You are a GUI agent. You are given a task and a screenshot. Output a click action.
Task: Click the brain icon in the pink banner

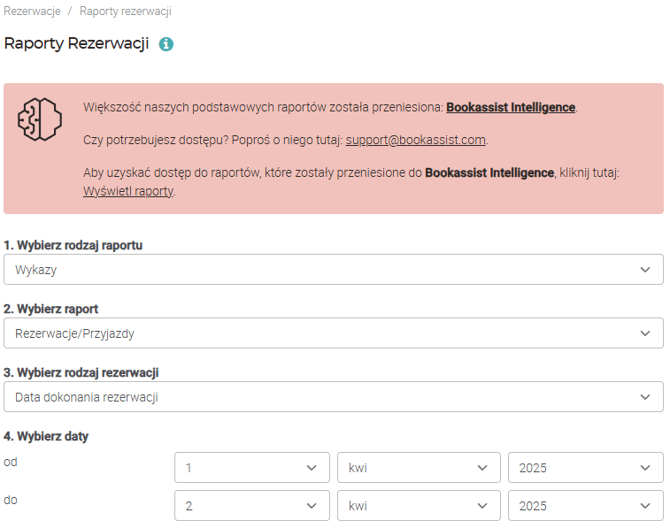click(39, 118)
